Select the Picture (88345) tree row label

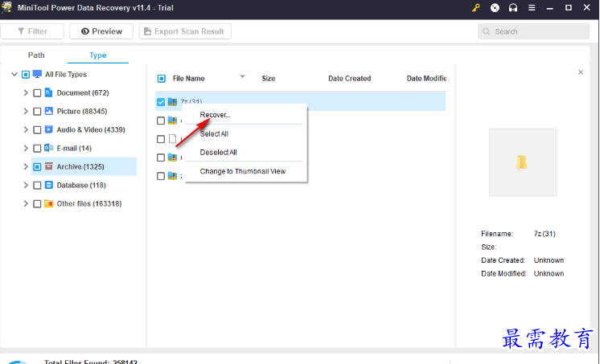[82, 111]
